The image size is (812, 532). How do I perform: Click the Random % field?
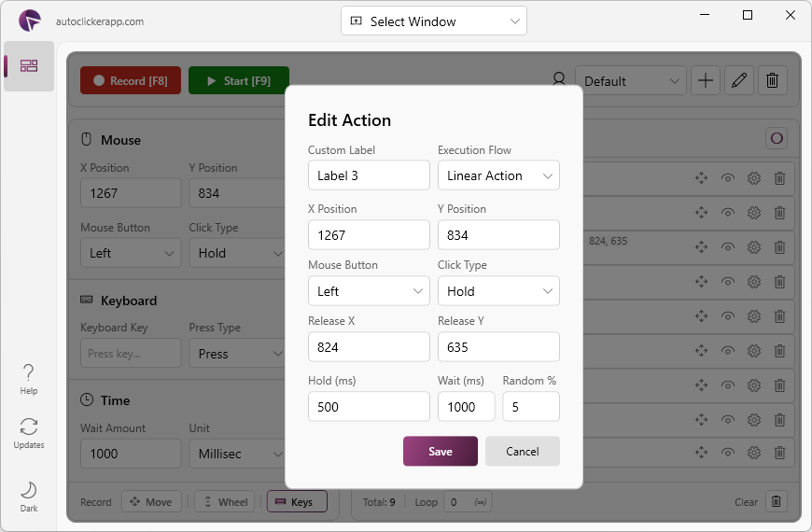(x=531, y=407)
